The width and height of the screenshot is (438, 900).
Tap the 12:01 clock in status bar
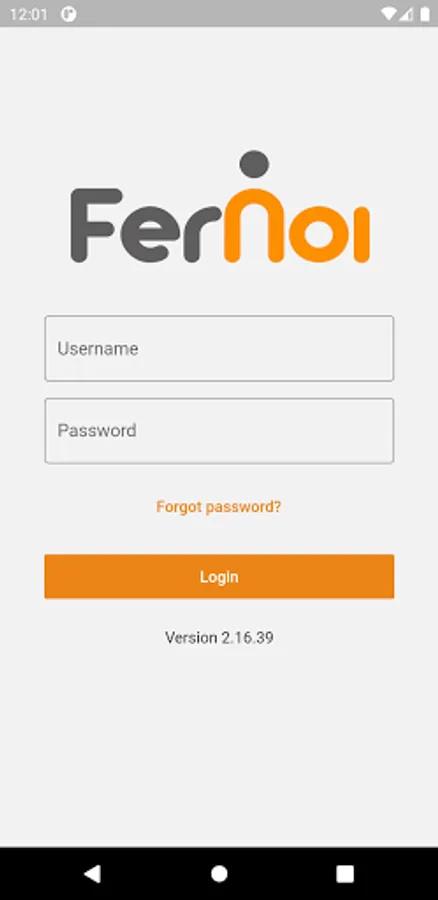[29, 14]
